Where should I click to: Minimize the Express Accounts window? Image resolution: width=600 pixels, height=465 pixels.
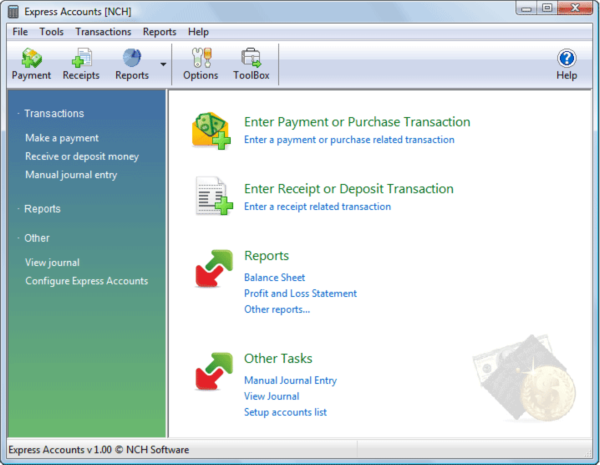click(527, 8)
